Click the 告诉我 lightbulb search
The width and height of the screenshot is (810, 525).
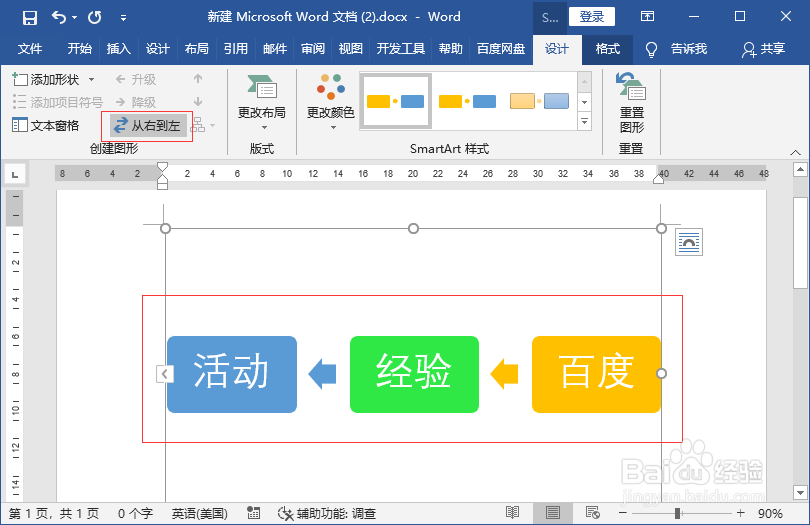[x=676, y=49]
